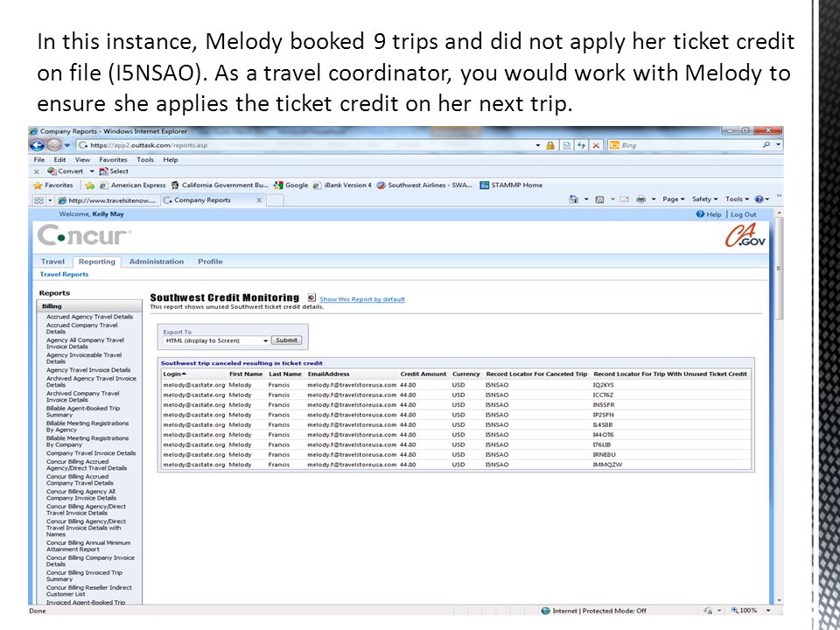Image resolution: width=840 pixels, height=630 pixels.
Task: Open the Quick Tabs list dropdown arrow
Action: pos(51,200)
